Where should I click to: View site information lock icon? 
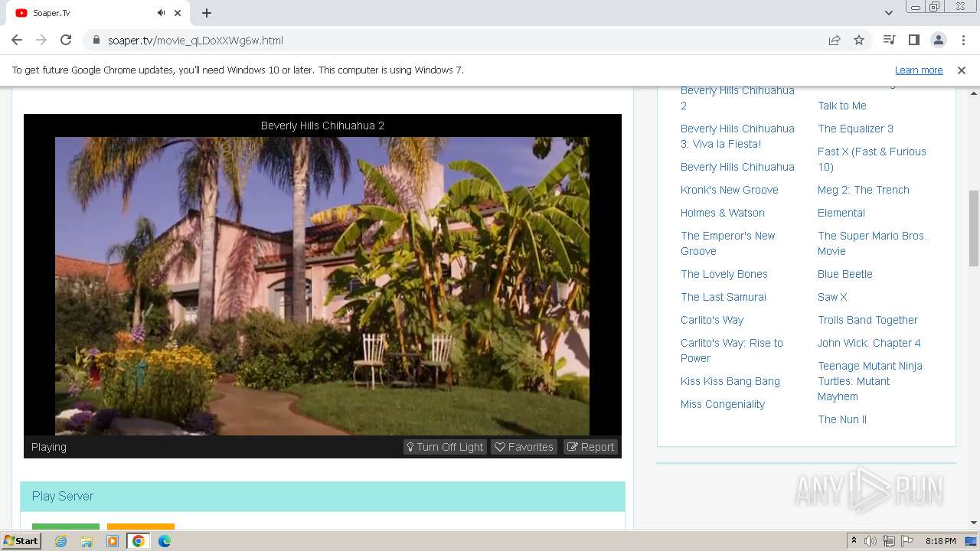[96, 41]
